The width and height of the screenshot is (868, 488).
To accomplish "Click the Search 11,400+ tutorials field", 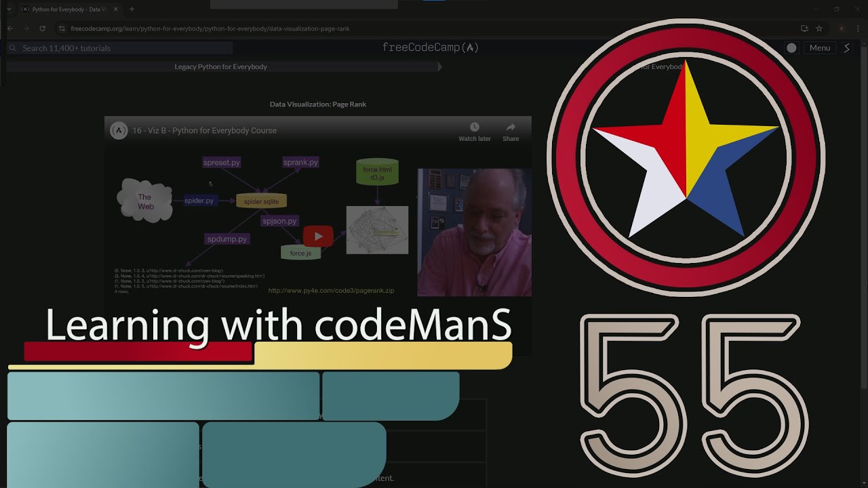I will tap(120, 48).
